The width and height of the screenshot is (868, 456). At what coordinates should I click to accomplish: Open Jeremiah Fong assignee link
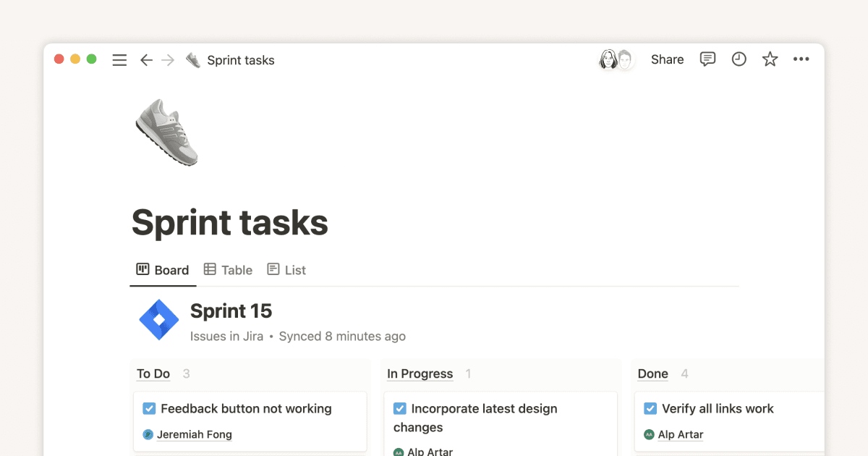click(x=194, y=435)
